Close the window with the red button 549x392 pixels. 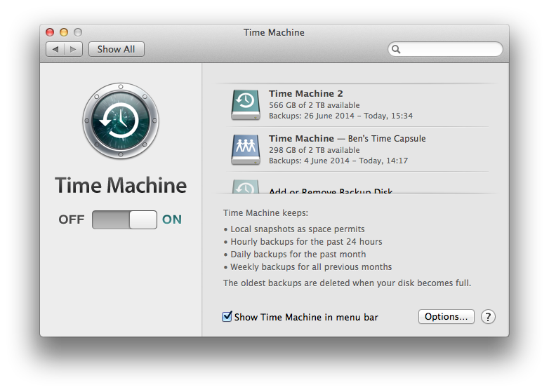50,32
